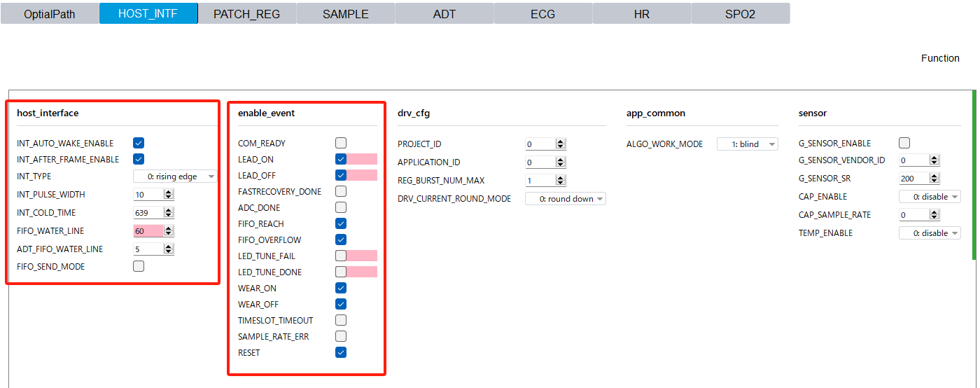Decrease CAP_SAMPLE_RATE using down arrow
The height and width of the screenshot is (388, 980).
[934, 218]
